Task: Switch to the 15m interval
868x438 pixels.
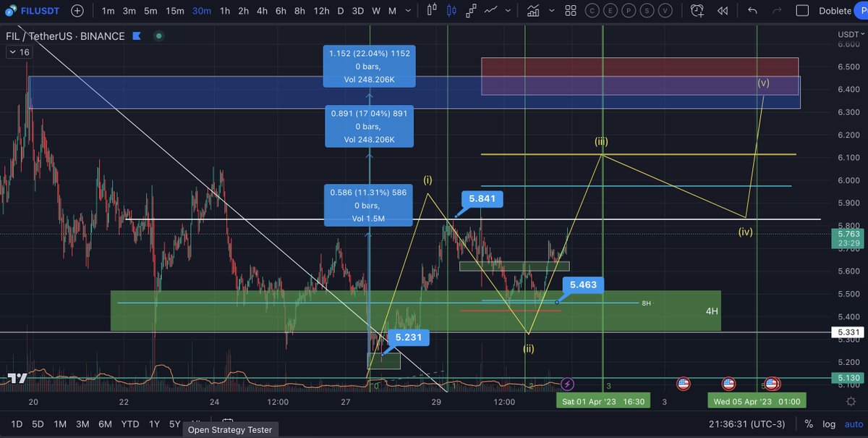Action: [174, 11]
